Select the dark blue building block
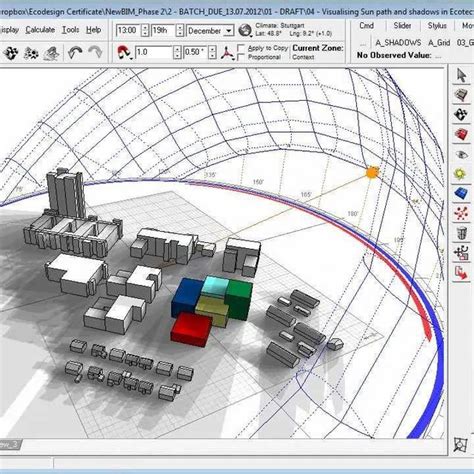Screen dimensions: 474x474 click(x=186, y=298)
